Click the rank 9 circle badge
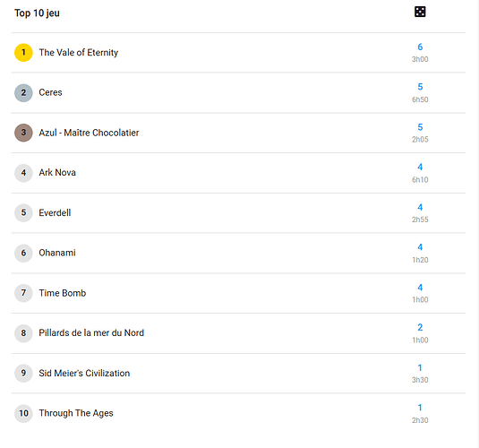 coord(23,373)
